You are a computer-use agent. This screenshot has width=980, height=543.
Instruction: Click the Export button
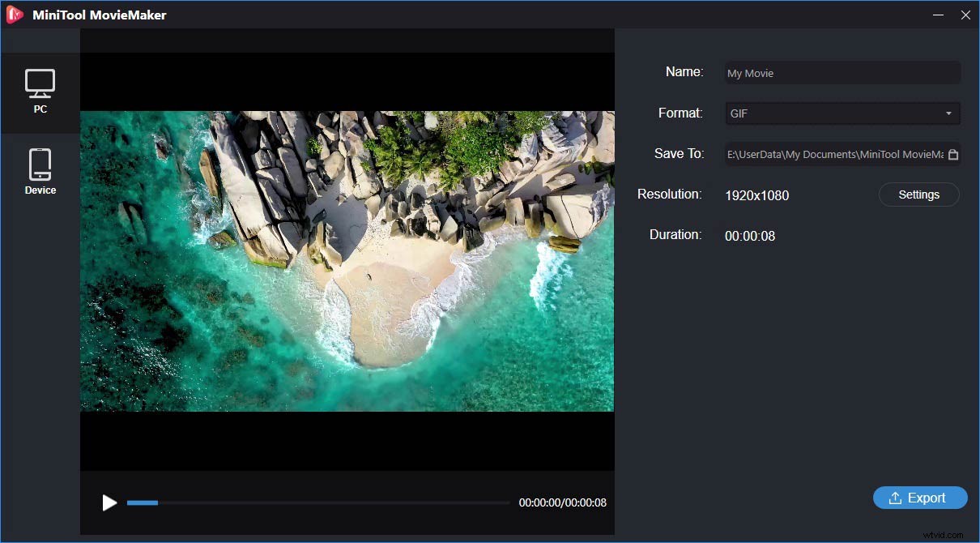[x=920, y=498]
